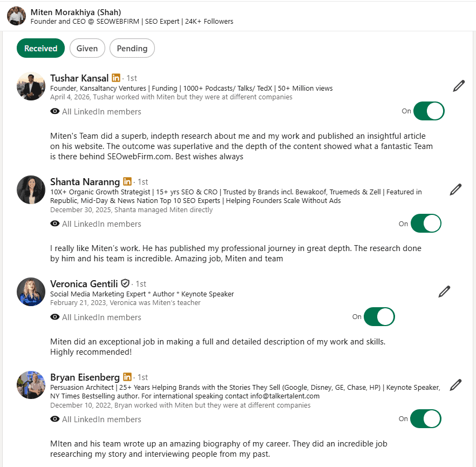This screenshot has height=467, width=476.
Task: Turn off Tushar Kansal's recommendation visibility toggle
Action: tap(429, 111)
